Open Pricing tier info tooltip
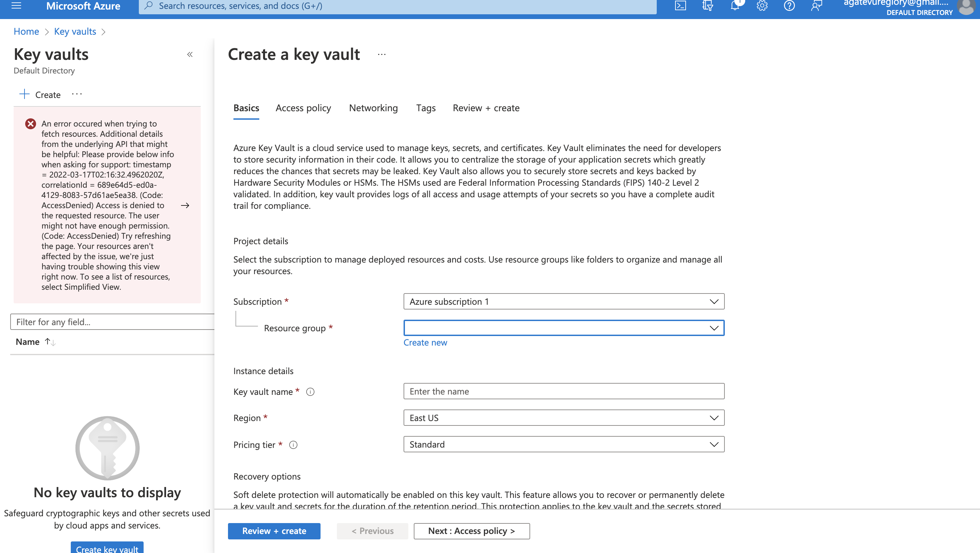 coord(293,445)
